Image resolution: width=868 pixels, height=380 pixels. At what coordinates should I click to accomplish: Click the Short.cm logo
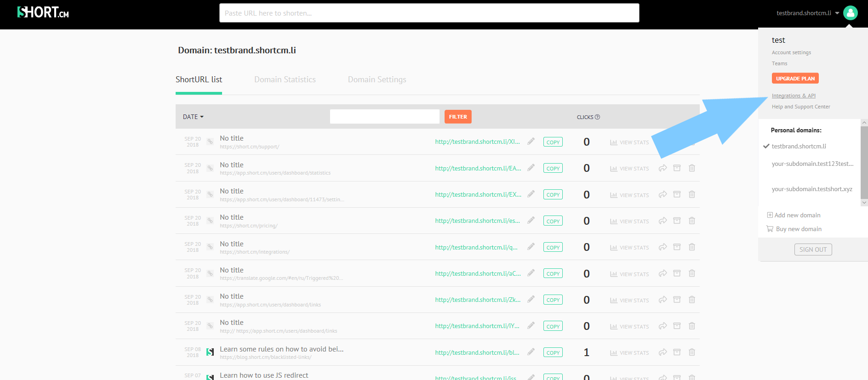(43, 12)
